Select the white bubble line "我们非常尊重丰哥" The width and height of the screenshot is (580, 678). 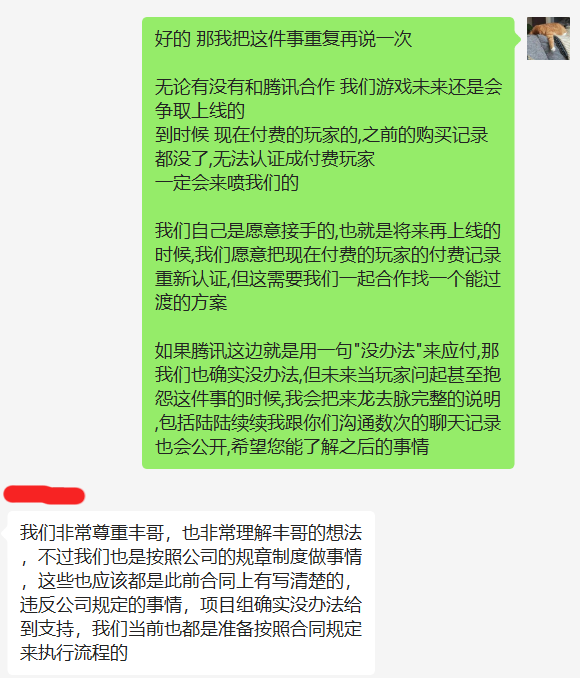pos(92,533)
